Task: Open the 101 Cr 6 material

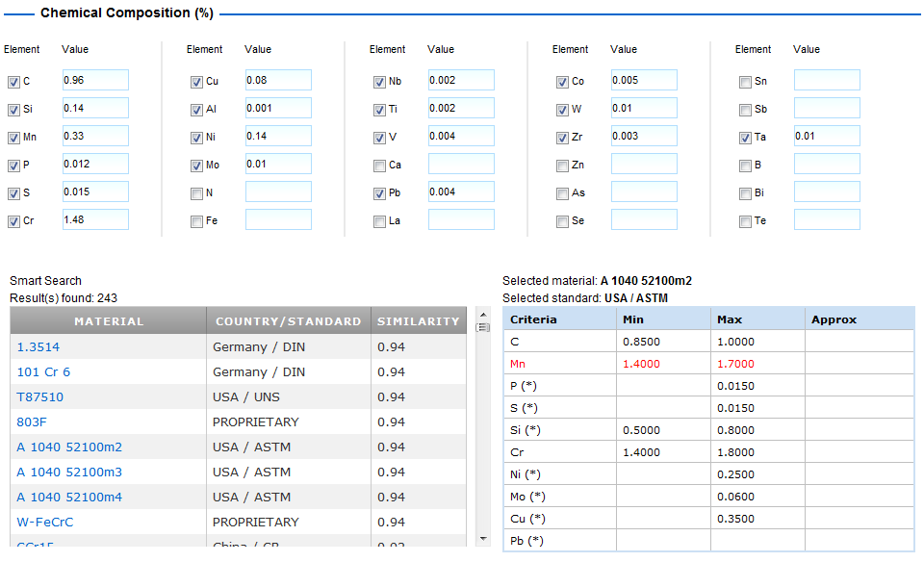Action: click(43, 371)
